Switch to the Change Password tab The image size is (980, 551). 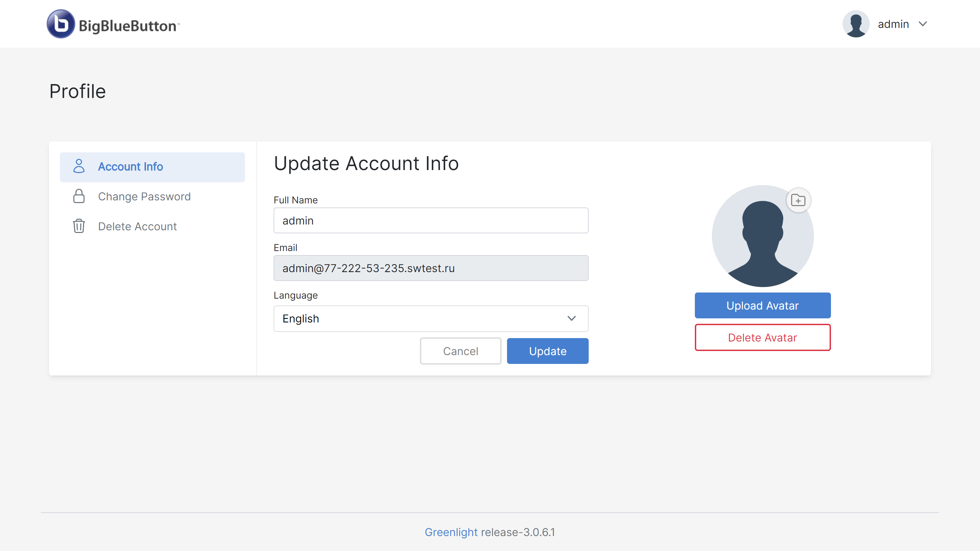pyautogui.click(x=144, y=197)
